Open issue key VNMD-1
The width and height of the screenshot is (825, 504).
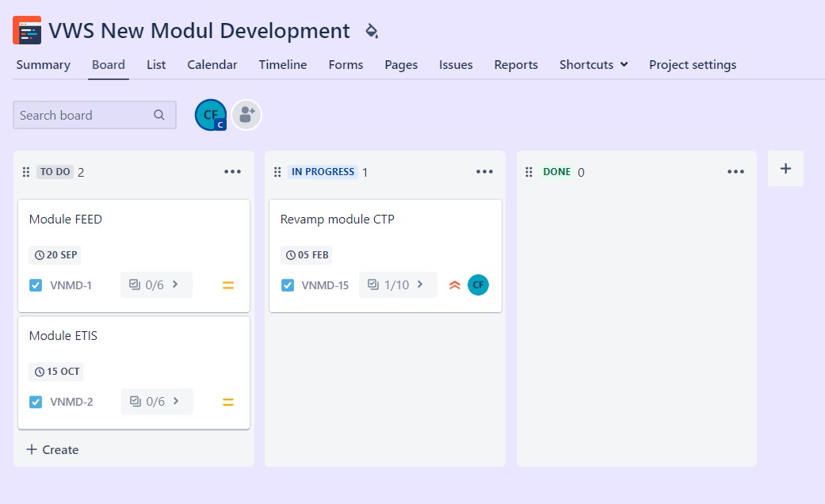point(71,285)
